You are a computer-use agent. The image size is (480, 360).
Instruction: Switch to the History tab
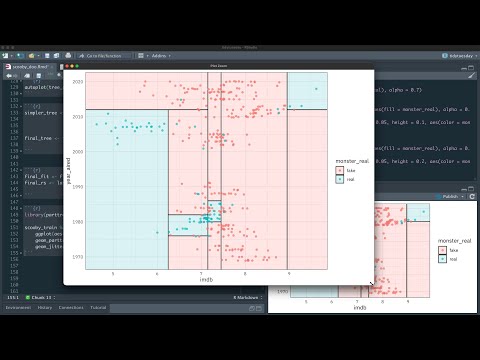click(45, 307)
